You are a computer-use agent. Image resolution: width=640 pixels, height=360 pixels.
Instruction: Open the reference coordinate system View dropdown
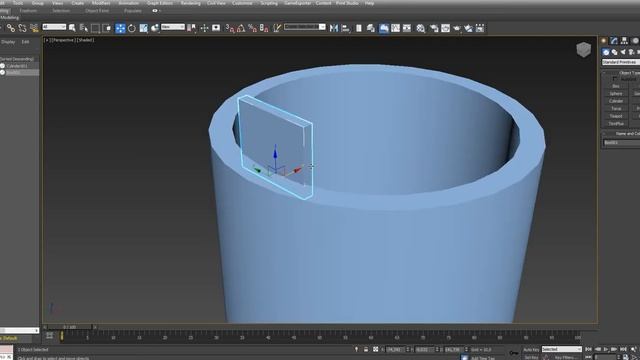pyautogui.click(x=173, y=27)
